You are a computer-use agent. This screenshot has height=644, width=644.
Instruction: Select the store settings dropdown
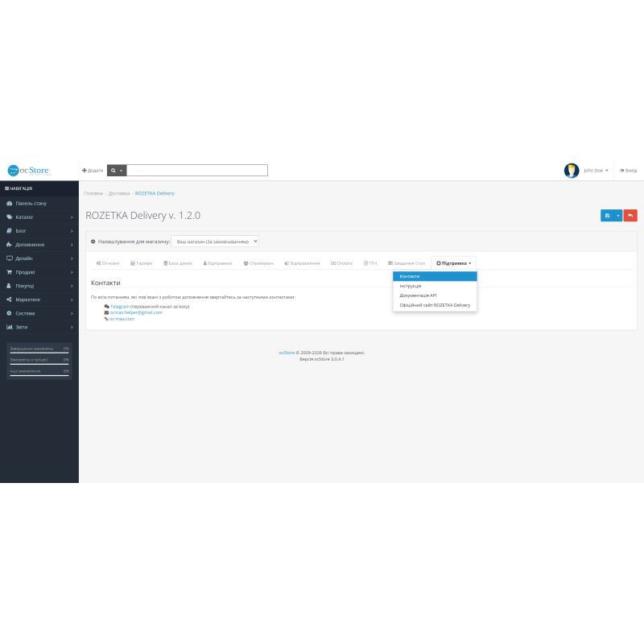coord(215,242)
